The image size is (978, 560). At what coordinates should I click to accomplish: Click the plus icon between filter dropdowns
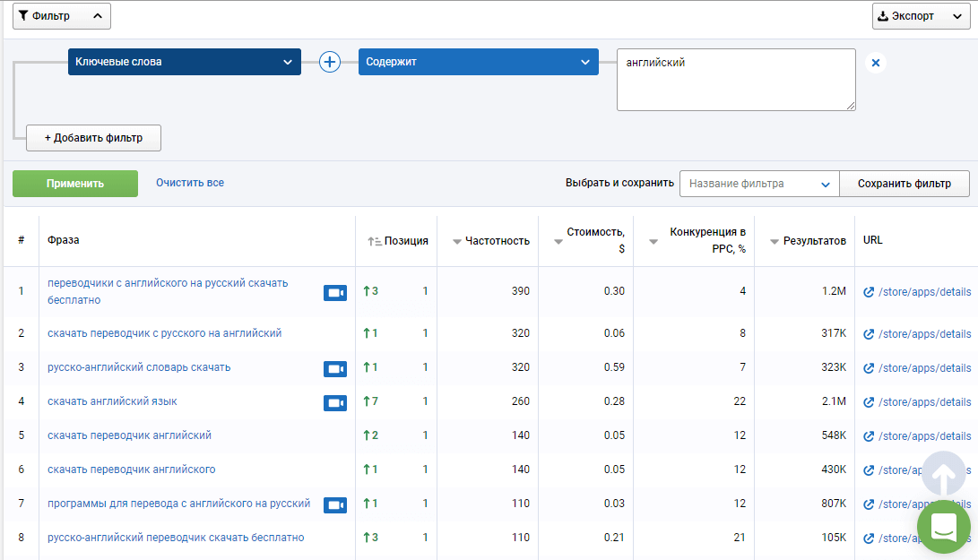(x=329, y=62)
